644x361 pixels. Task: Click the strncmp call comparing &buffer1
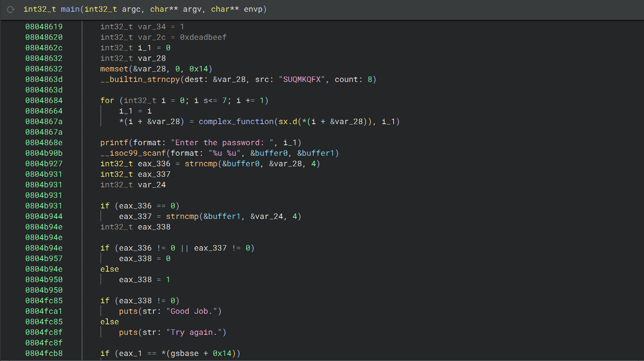pos(182,216)
